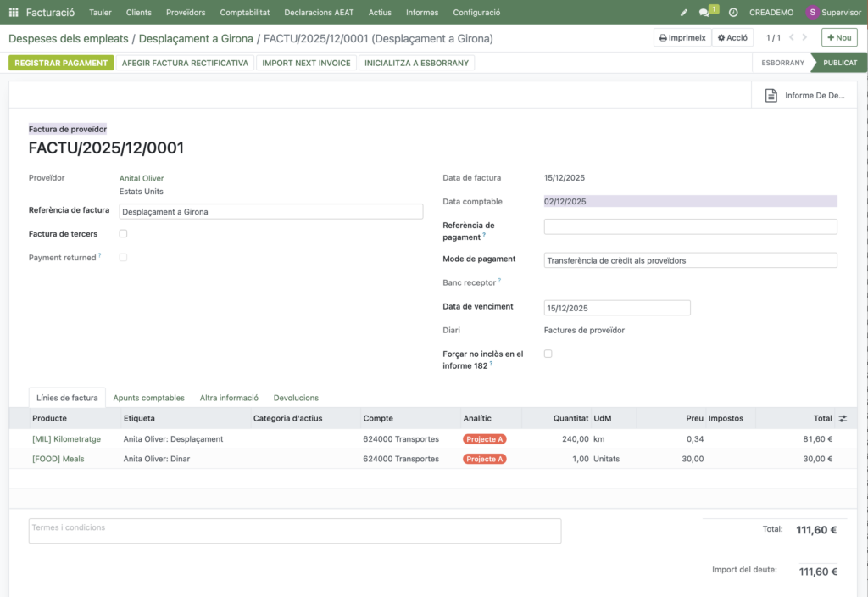Open the Informe De Despeses document icon

(771, 96)
